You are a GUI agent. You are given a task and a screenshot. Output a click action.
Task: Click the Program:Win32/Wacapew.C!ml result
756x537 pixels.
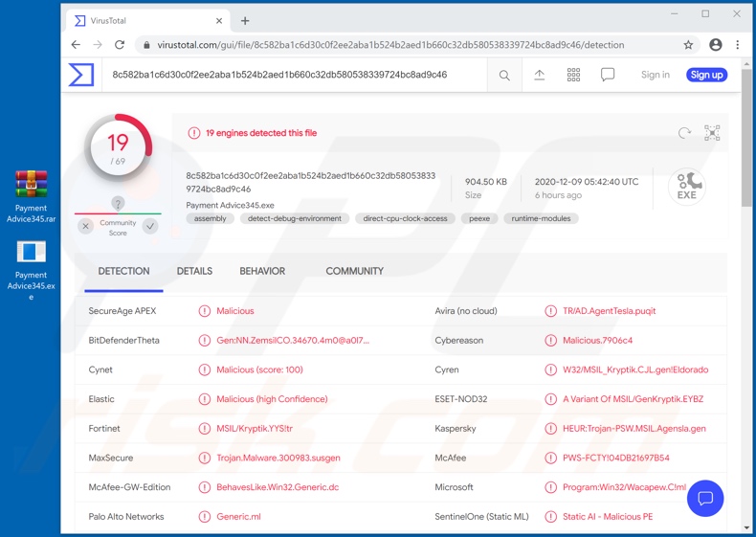pos(624,487)
